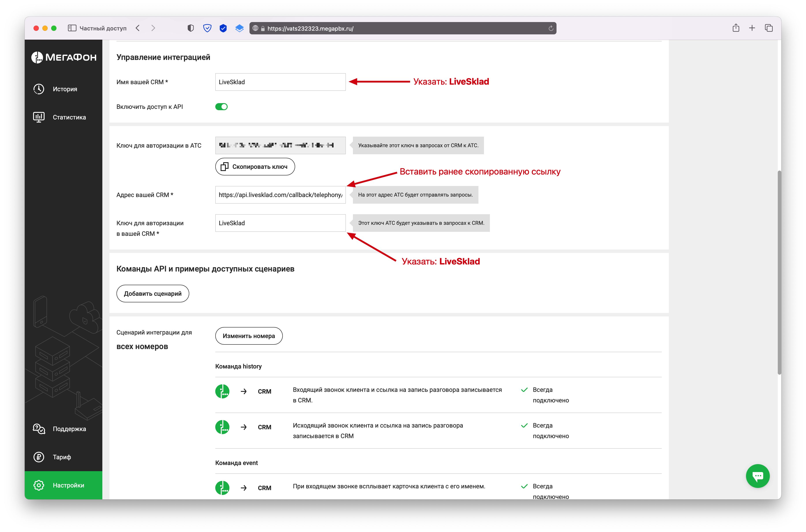Viewport: 806px width, 532px height.
Task: Open the Статистика sidebar section
Action: pyautogui.click(x=64, y=117)
